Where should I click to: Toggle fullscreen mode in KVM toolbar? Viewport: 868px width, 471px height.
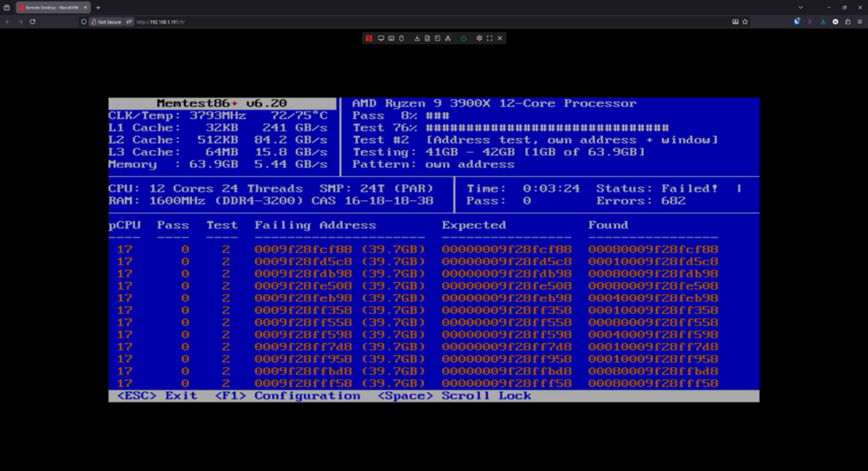tap(490, 38)
